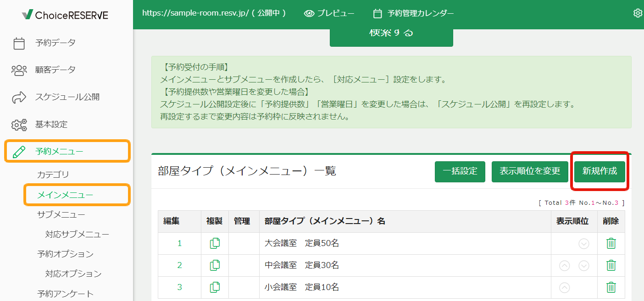
Task: Select カテゴリ submenu item
Action: tap(53, 175)
